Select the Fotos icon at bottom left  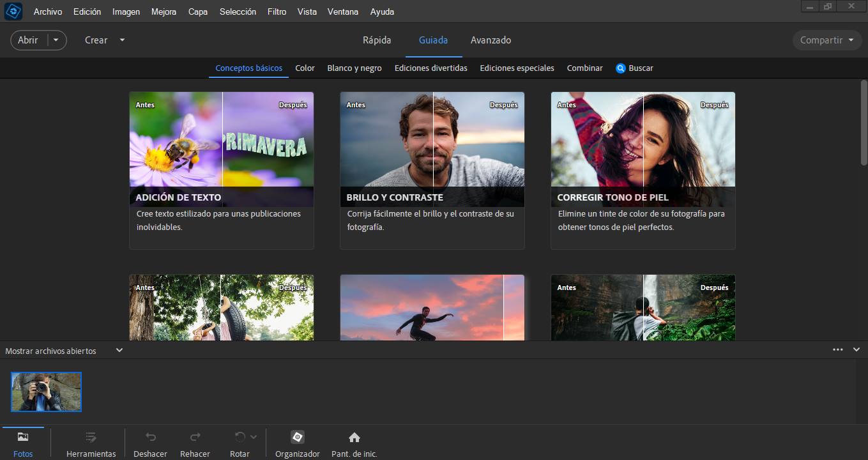point(23,437)
